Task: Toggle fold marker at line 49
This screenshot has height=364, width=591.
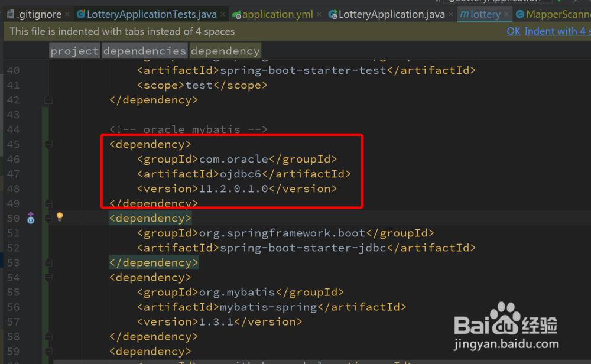Action: 48,203
